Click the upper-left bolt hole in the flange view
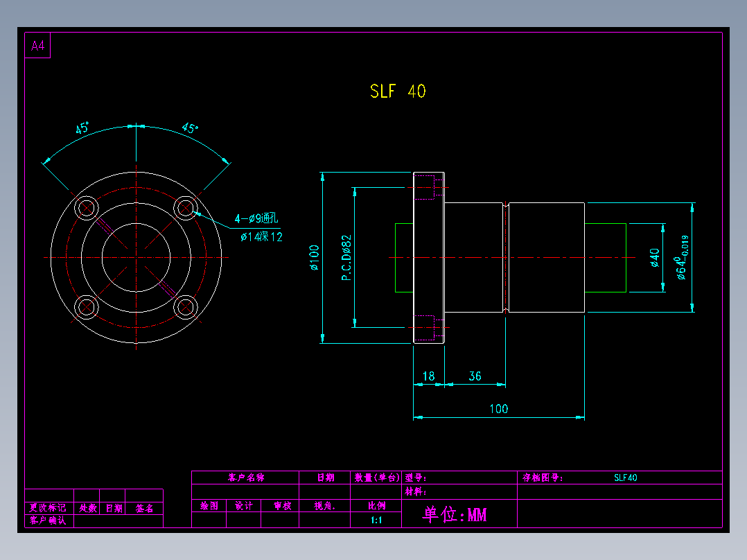This screenshot has width=747, height=560. [87, 208]
